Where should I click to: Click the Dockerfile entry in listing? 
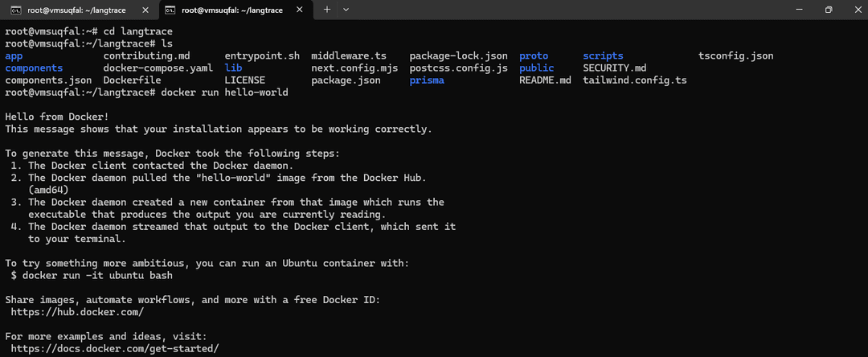pyautogui.click(x=133, y=80)
